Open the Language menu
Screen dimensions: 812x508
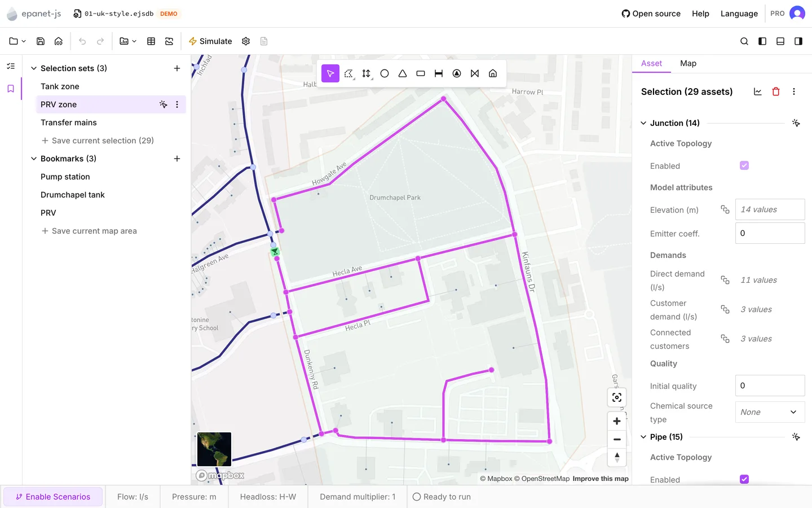739,14
